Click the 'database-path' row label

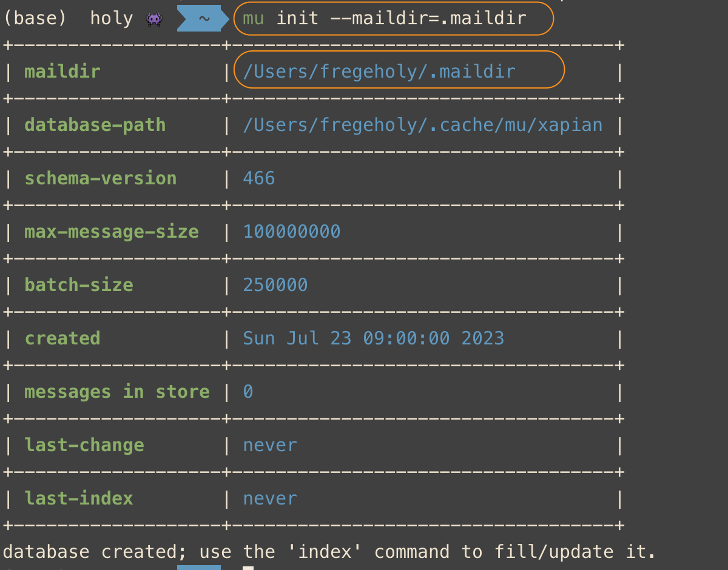click(95, 125)
